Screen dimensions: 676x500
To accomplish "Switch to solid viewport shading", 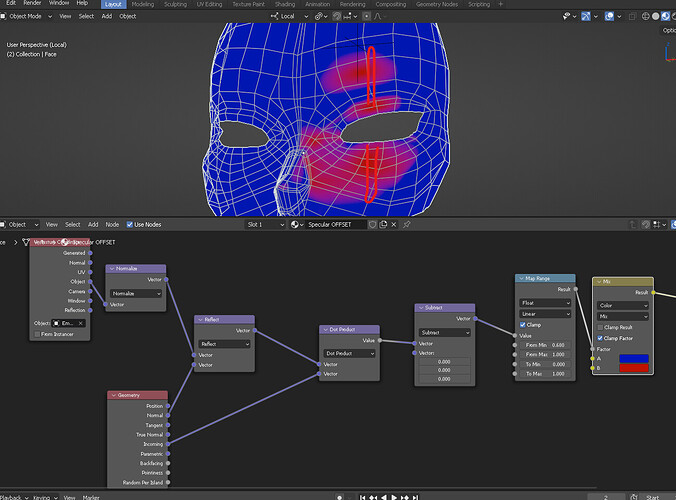I will pyautogui.click(x=655, y=16).
